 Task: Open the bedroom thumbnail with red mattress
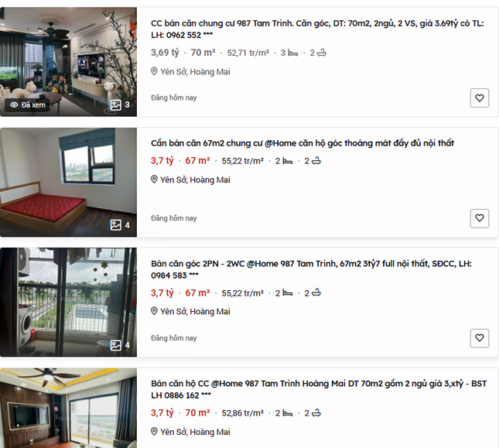point(68,183)
